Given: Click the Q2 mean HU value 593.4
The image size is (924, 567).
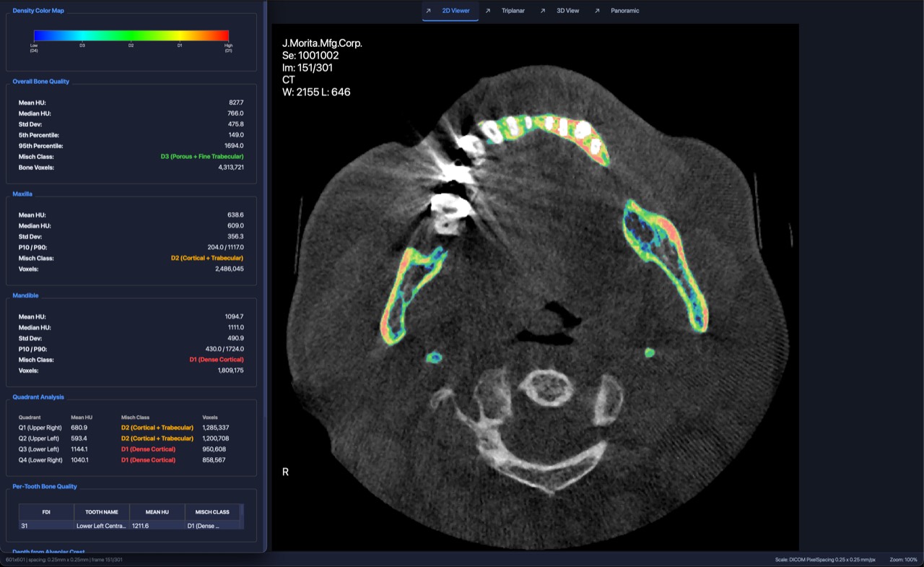Looking at the screenshot, I should pyautogui.click(x=79, y=438).
